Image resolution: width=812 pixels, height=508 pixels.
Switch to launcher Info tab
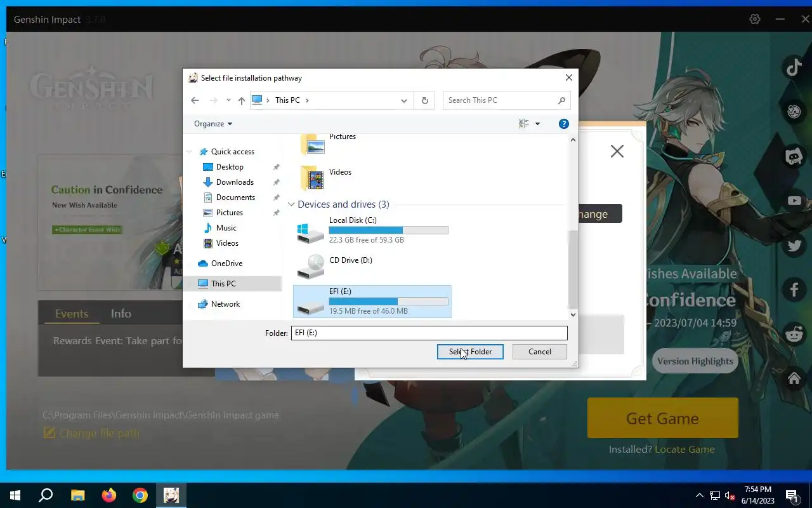(121, 314)
